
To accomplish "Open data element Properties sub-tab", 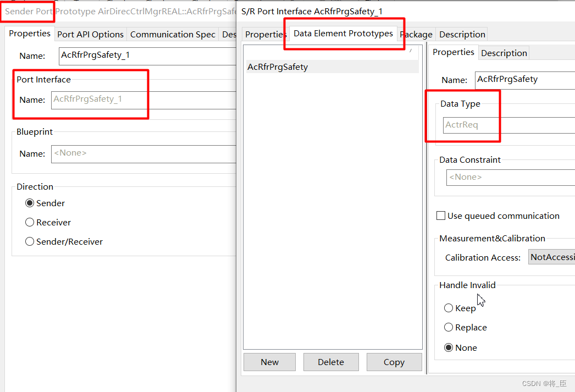I will [x=454, y=52].
